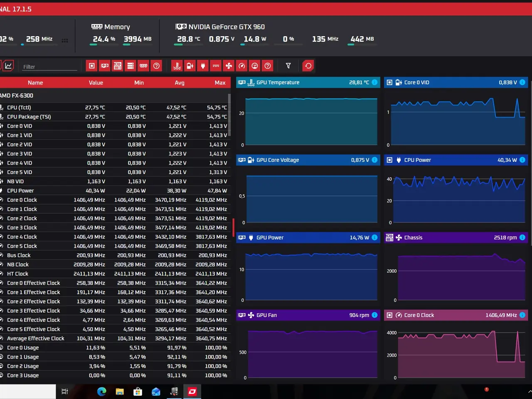Select the Chassis fan graph title

coord(413,238)
